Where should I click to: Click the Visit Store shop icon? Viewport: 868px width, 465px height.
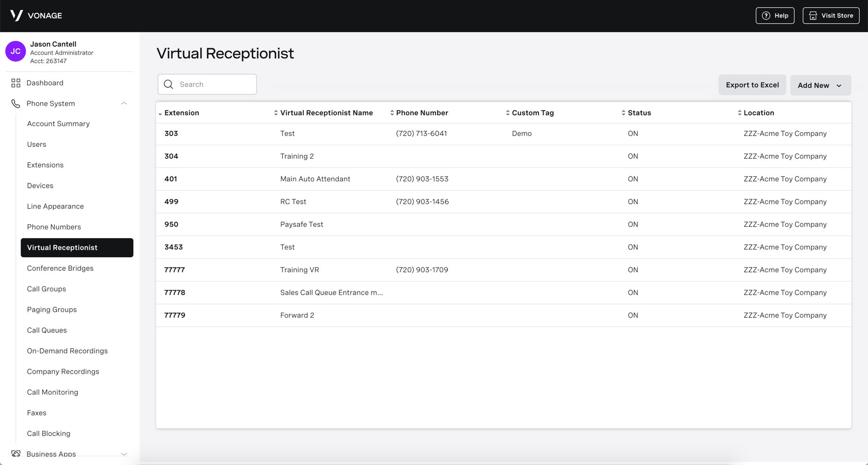click(x=813, y=16)
